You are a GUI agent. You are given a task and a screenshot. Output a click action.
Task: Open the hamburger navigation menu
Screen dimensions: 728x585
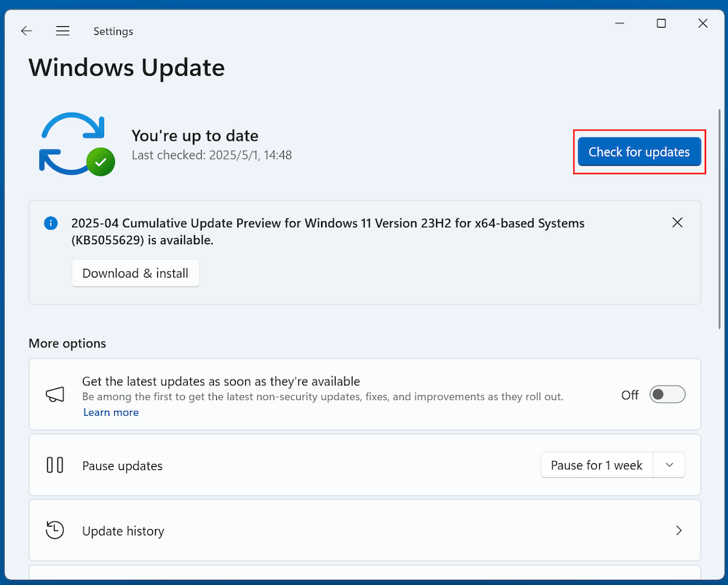[x=63, y=31]
